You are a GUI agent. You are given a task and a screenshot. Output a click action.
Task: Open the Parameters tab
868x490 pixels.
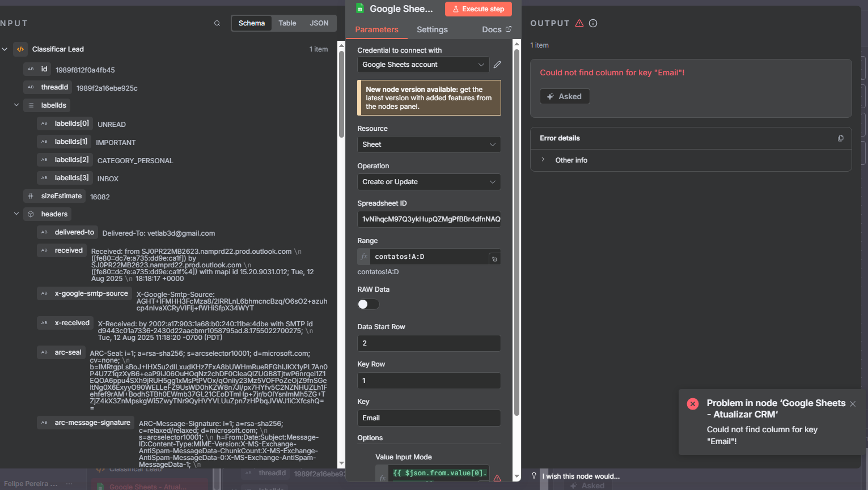[x=377, y=29]
